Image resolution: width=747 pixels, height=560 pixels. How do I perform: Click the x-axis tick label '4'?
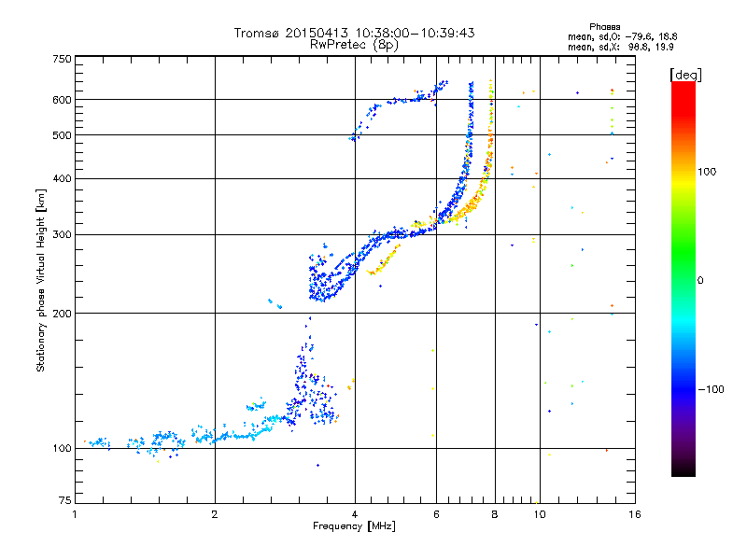(x=355, y=514)
